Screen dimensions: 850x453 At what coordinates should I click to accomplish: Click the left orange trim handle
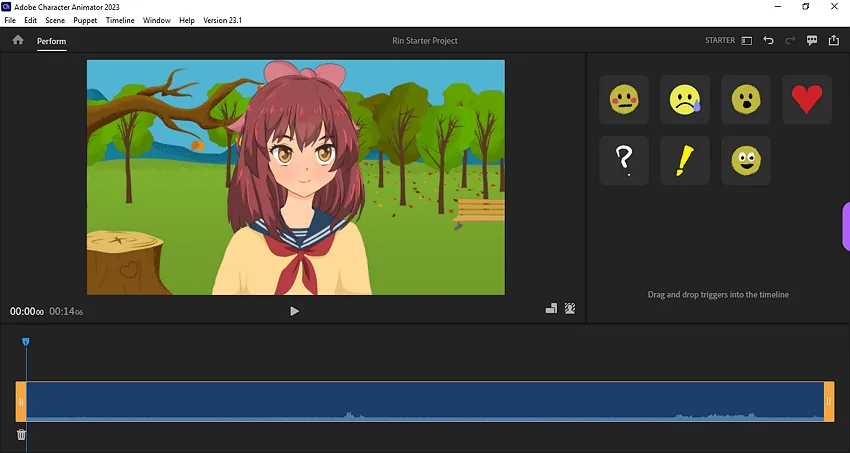[21, 402]
